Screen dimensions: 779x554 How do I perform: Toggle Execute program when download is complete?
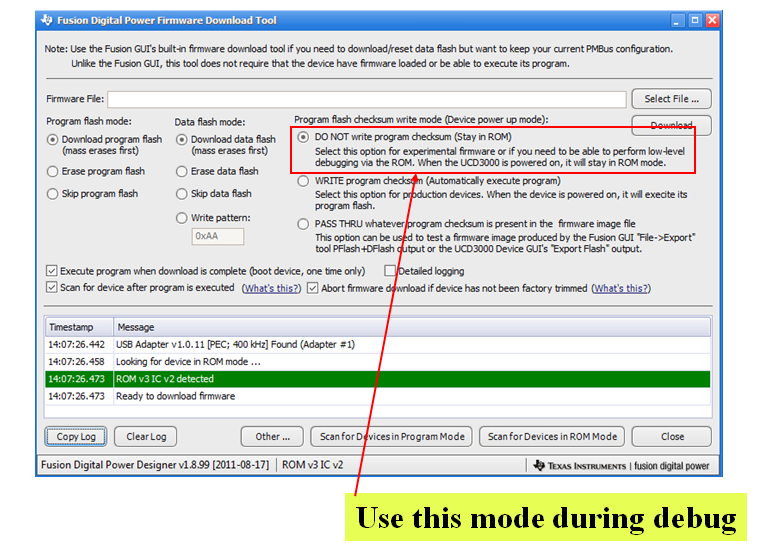click(51, 271)
